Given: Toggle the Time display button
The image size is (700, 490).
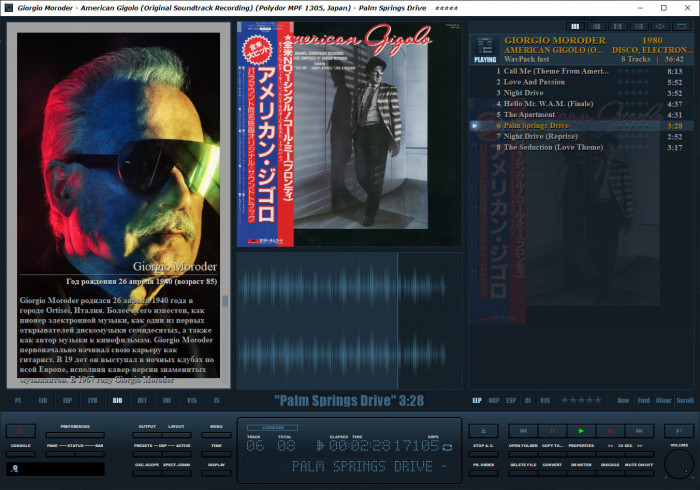Looking at the screenshot, I should click(x=216, y=454).
